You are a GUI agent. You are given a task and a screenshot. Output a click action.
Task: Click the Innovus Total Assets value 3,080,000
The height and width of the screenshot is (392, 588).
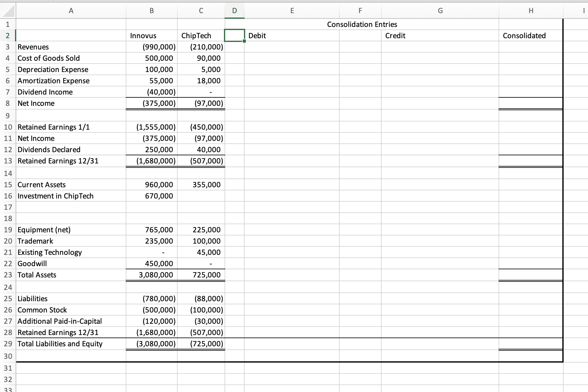(x=151, y=275)
